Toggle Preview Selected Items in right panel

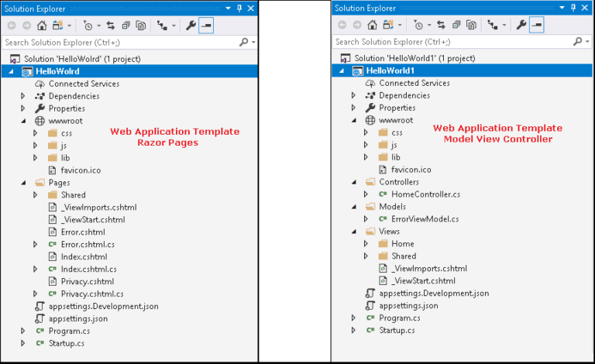pyautogui.click(x=537, y=26)
